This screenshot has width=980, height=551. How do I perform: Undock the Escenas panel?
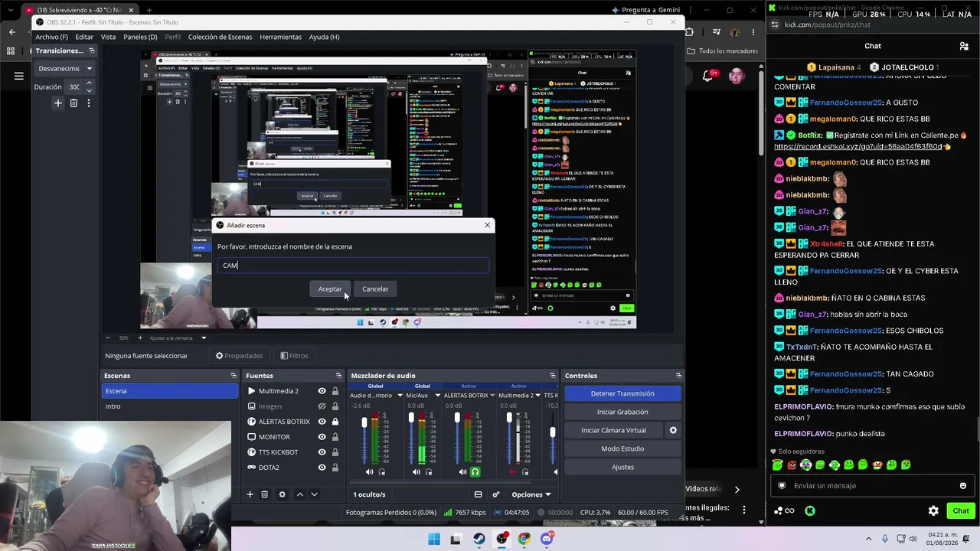pyautogui.click(x=234, y=376)
